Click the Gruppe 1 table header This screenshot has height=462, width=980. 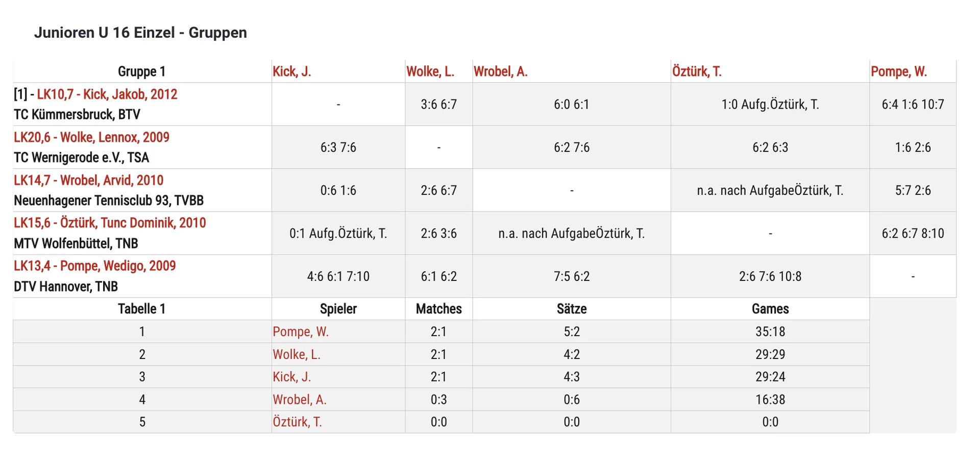pos(142,71)
